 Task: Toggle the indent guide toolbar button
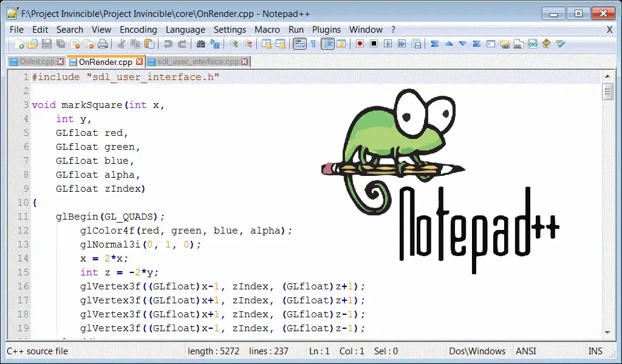click(327, 44)
